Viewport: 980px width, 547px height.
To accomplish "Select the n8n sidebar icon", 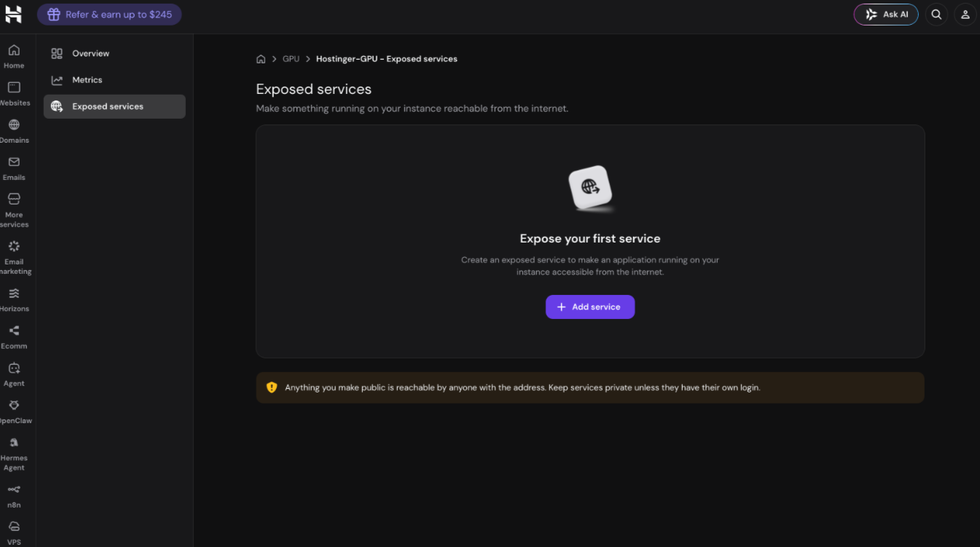I will 14,489.
